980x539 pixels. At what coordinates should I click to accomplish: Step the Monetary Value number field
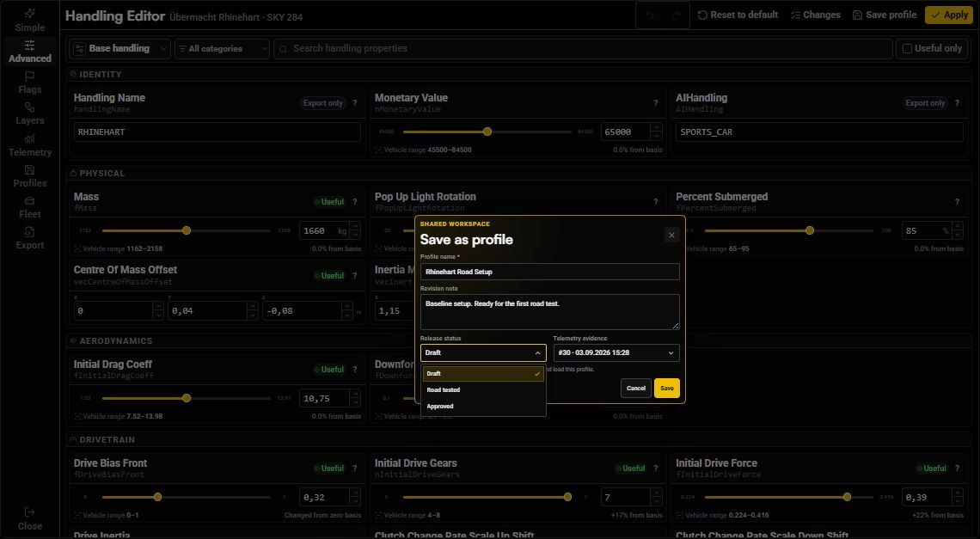click(656, 132)
